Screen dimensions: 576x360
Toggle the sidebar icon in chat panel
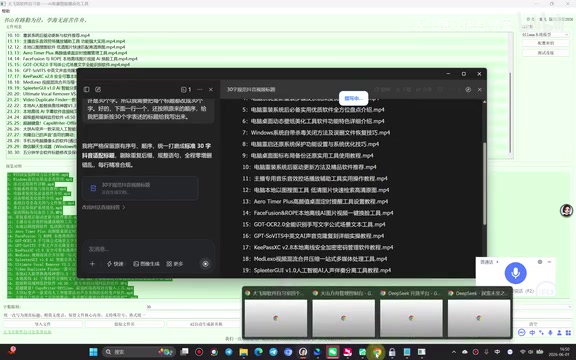click(86, 89)
